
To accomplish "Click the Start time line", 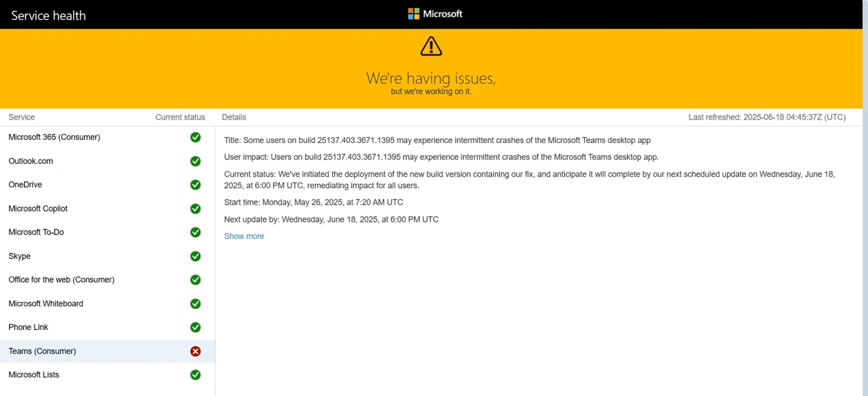I will [x=313, y=203].
